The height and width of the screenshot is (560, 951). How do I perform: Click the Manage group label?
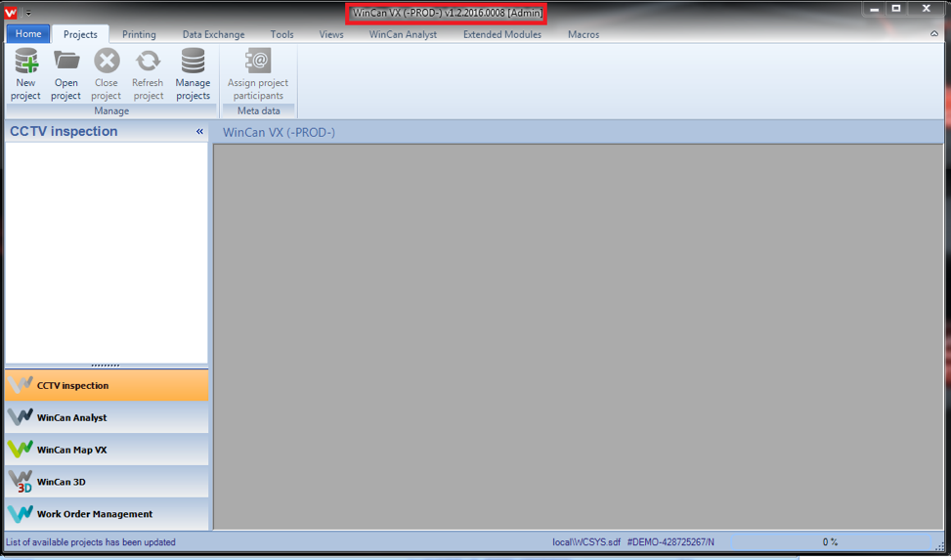tap(111, 111)
